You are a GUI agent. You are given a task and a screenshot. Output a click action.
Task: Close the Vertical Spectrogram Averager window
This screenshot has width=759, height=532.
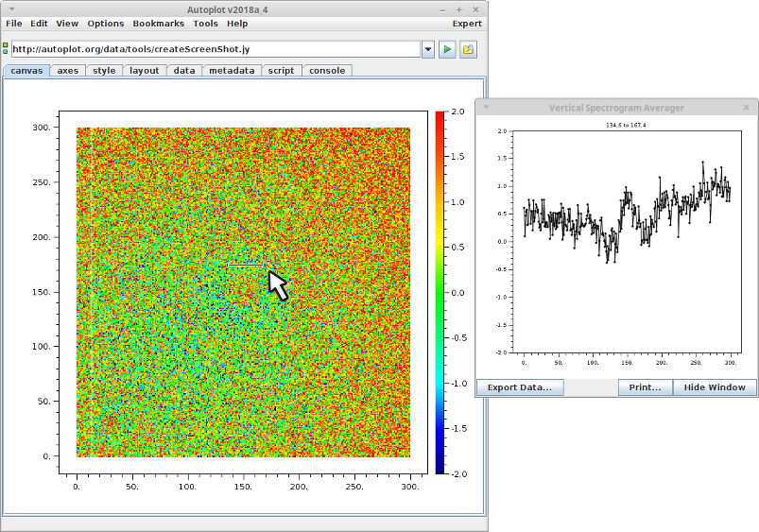[x=747, y=108]
